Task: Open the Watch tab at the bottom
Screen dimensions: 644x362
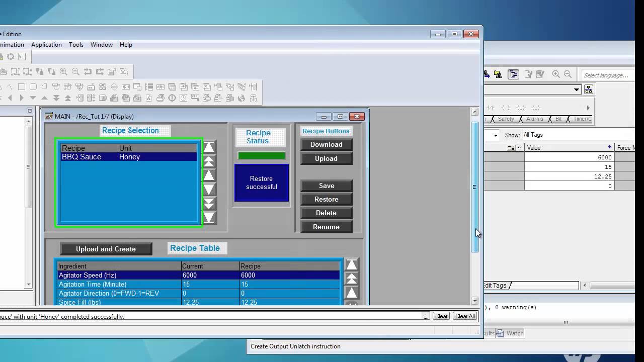Action: (511, 333)
